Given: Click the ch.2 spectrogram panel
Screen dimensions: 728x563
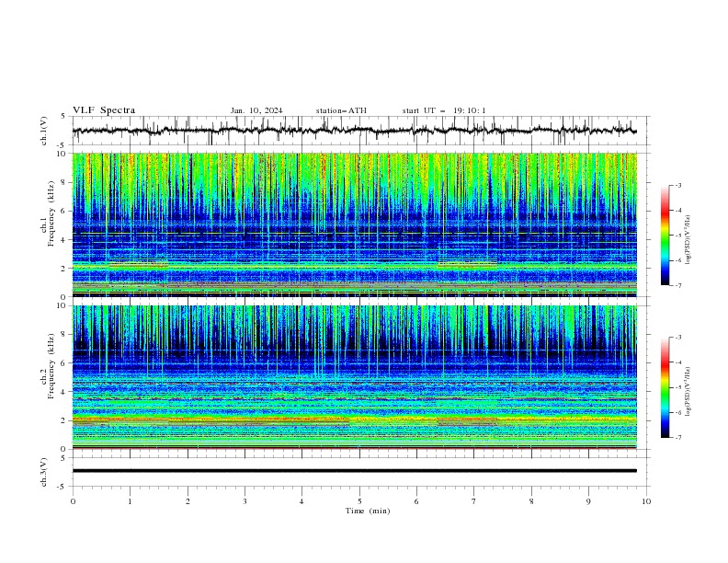Looking at the screenshot, I should [x=354, y=377].
